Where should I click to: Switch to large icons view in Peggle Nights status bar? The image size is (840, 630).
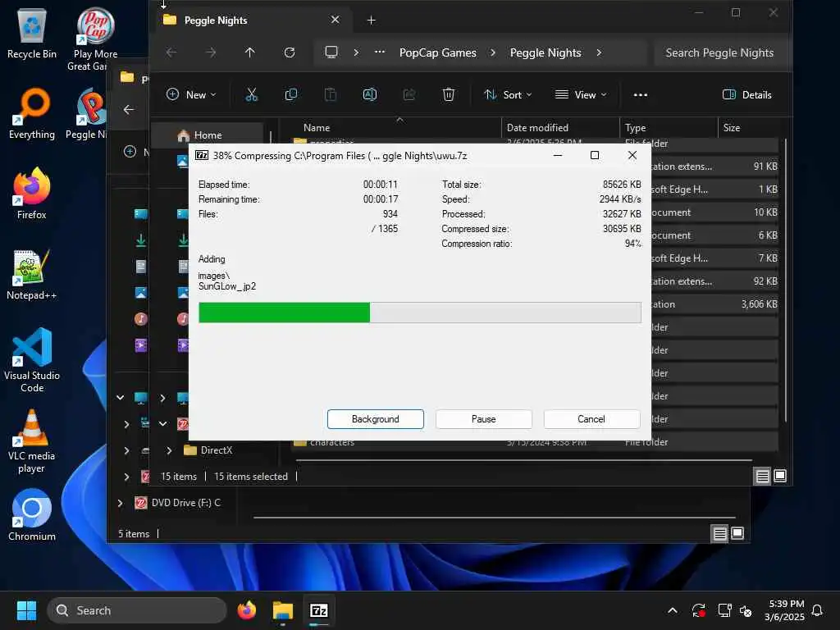tap(780, 476)
